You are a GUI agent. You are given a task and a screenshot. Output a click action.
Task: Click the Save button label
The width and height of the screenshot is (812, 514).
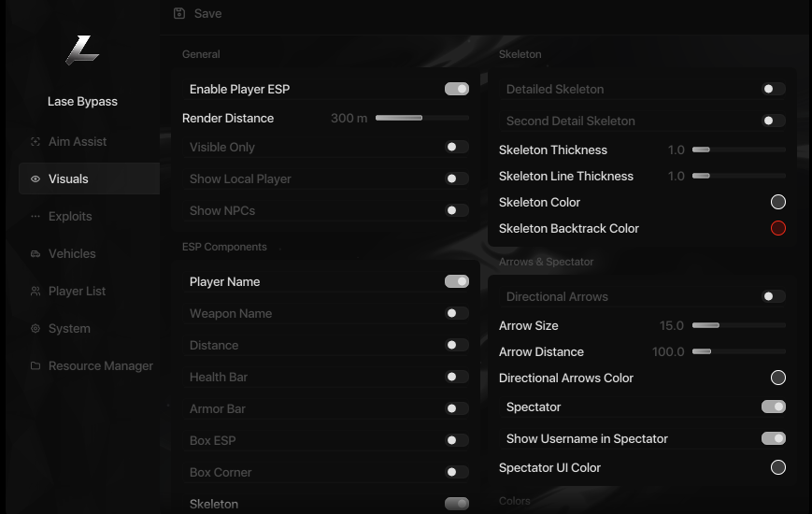207,13
